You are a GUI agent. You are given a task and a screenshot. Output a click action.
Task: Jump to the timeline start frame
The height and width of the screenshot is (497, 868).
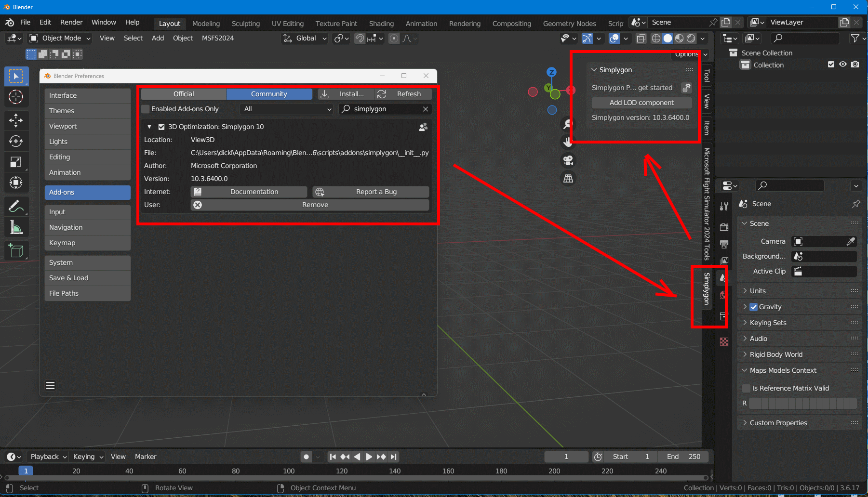(x=333, y=457)
